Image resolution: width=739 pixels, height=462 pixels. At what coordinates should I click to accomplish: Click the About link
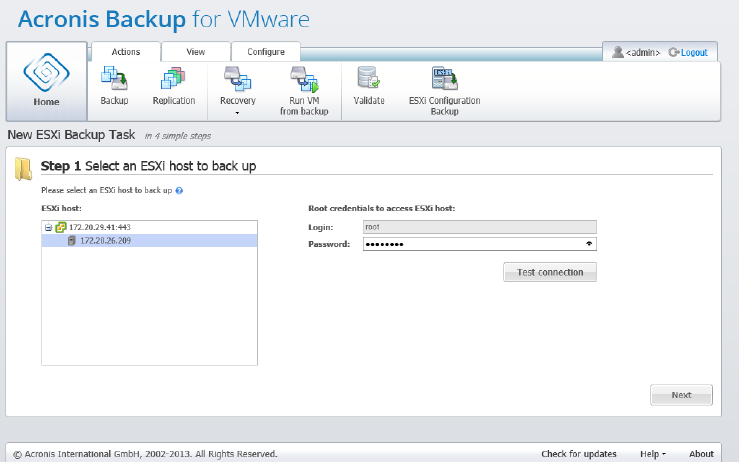pyautogui.click(x=701, y=454)
